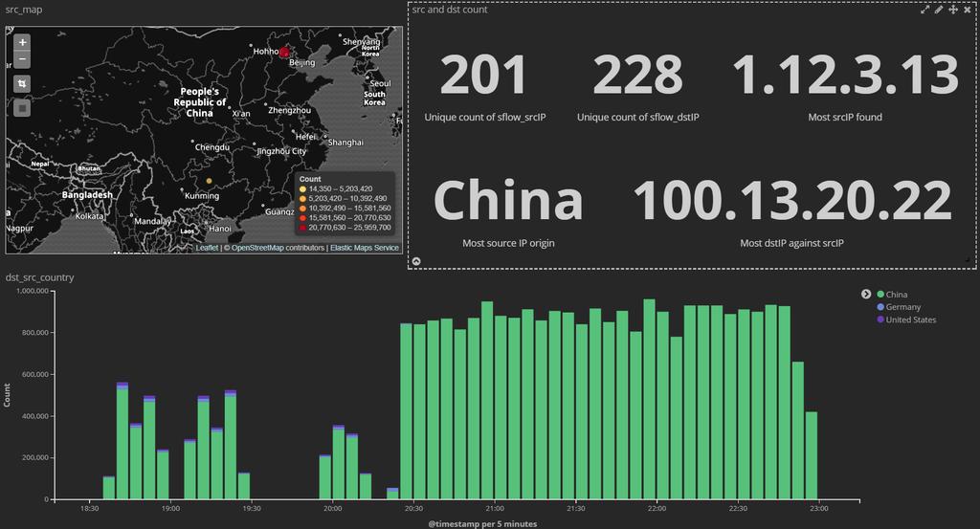This screenshot has height=529, width=980.
Task: Zoom in on the src_map
Action: (22, 42)
